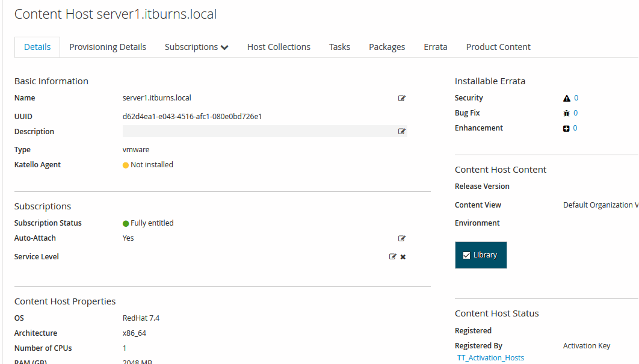Open the Environment selector
639x364 pixels.
(596, 223)
